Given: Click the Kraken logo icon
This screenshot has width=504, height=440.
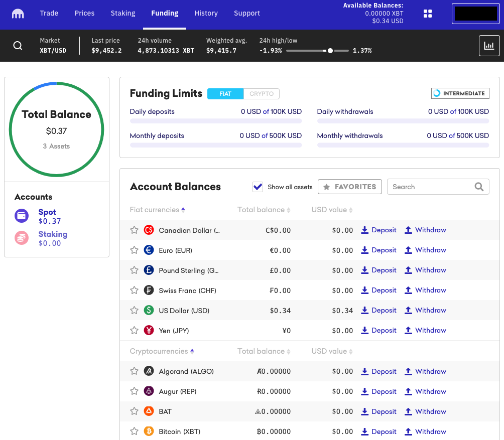Looking at the screenshot, I should point(18,14).
